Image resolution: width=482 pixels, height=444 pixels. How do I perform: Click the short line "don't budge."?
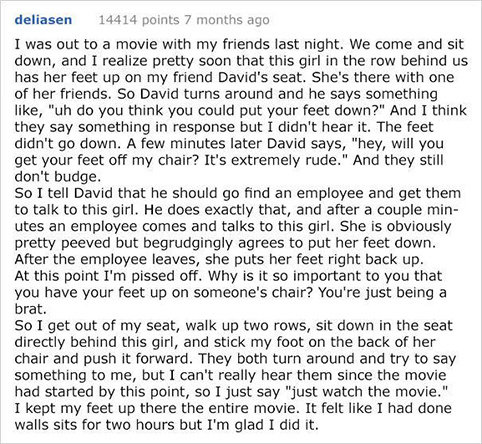tap(58, 176)
